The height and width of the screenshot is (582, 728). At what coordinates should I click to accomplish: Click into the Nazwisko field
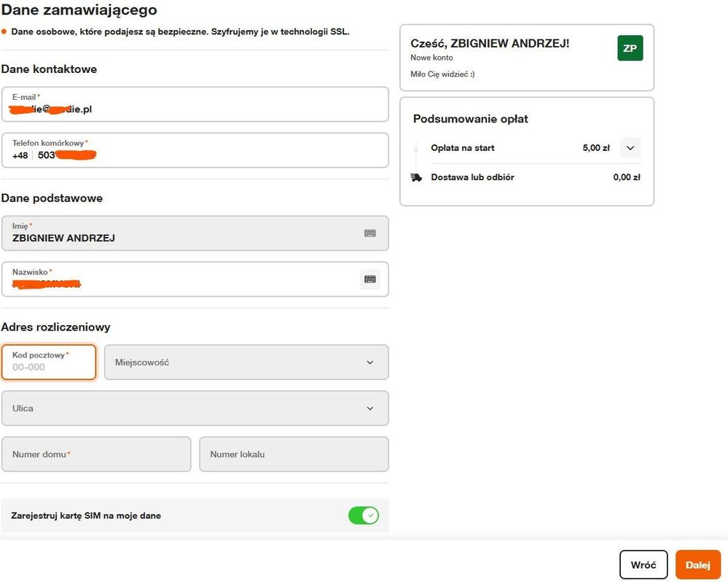click(x=195, y=279)
